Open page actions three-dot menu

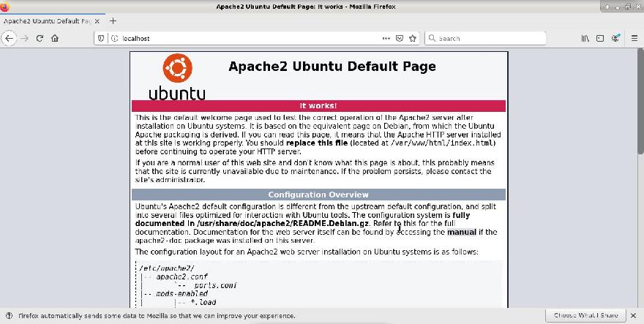pos(386,38)
